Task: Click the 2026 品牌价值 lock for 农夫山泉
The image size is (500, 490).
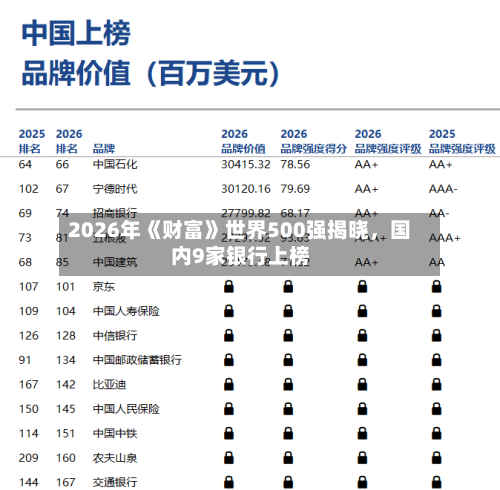Action: pos(229,458)
